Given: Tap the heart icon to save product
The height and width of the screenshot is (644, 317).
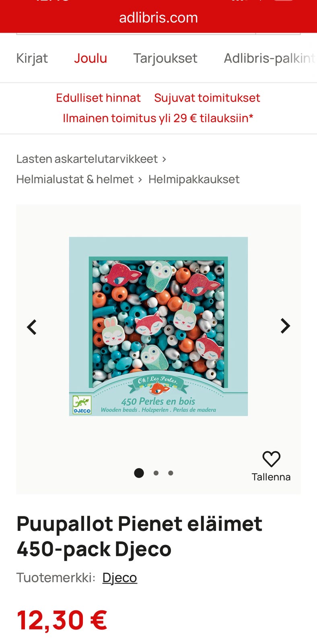Looking at the screenshot, I should click(x=271, y=459).
